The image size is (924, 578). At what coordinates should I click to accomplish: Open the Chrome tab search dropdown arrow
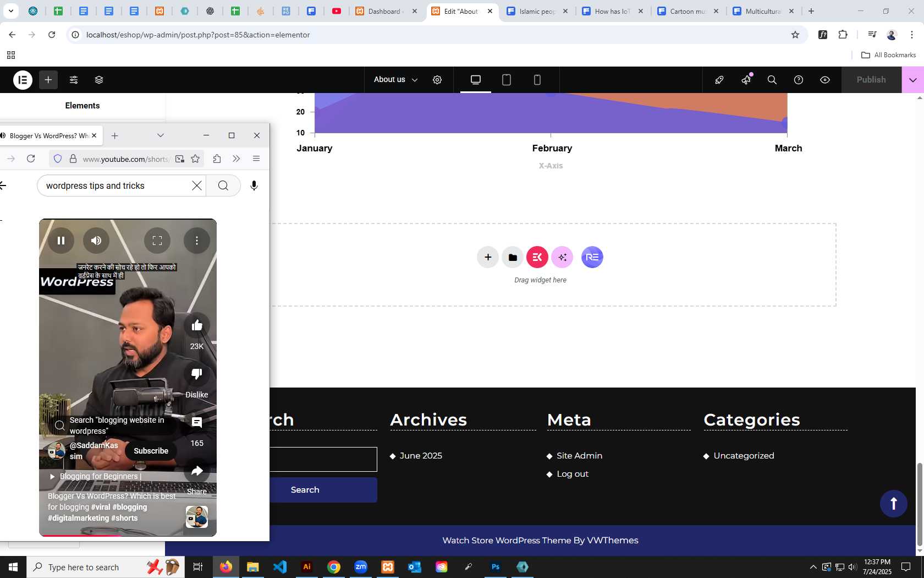[10, 11]
